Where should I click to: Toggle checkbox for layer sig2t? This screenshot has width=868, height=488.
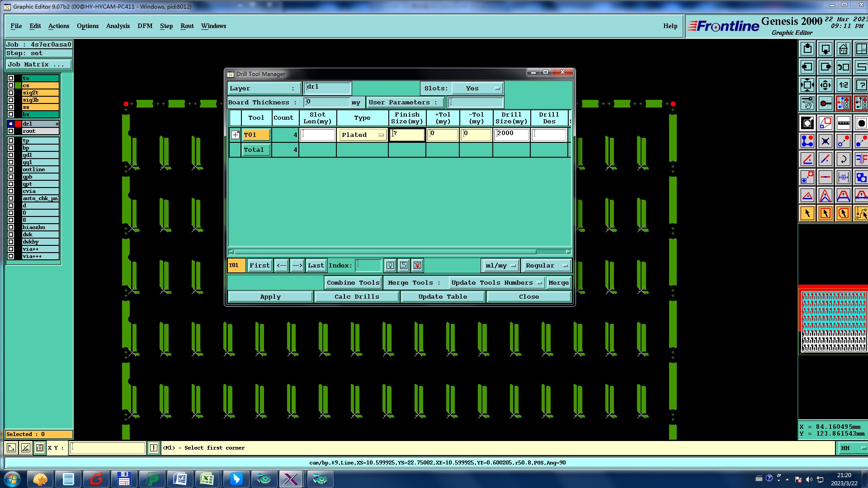point(11,93)
